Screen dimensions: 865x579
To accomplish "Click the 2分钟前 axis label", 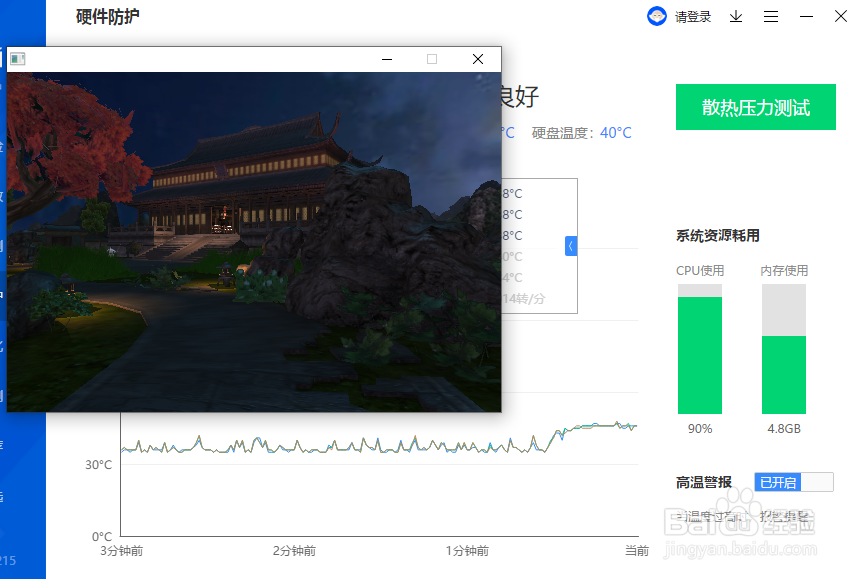I will pyautogui.click(x=294, y=550).
